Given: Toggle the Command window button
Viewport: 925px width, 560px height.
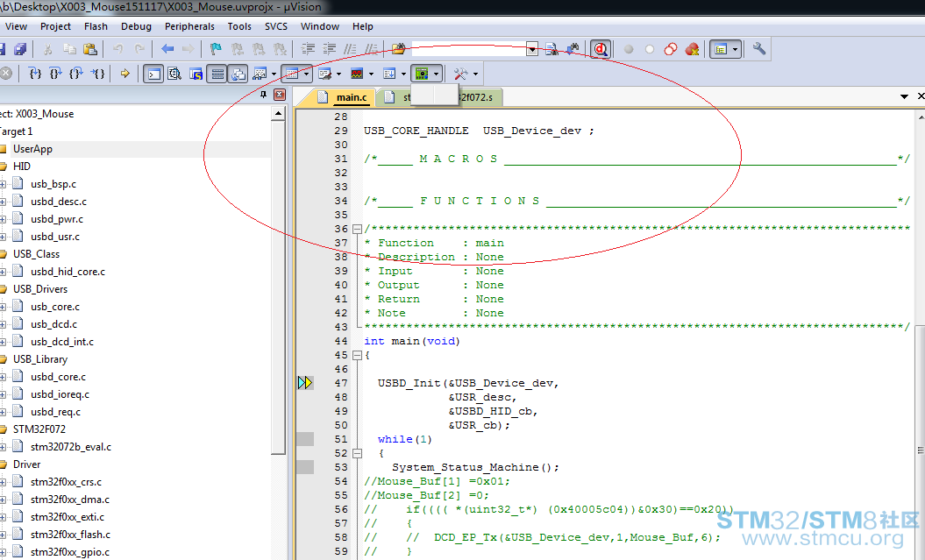Looking at the screenshot, I should (x=153, y=74).
